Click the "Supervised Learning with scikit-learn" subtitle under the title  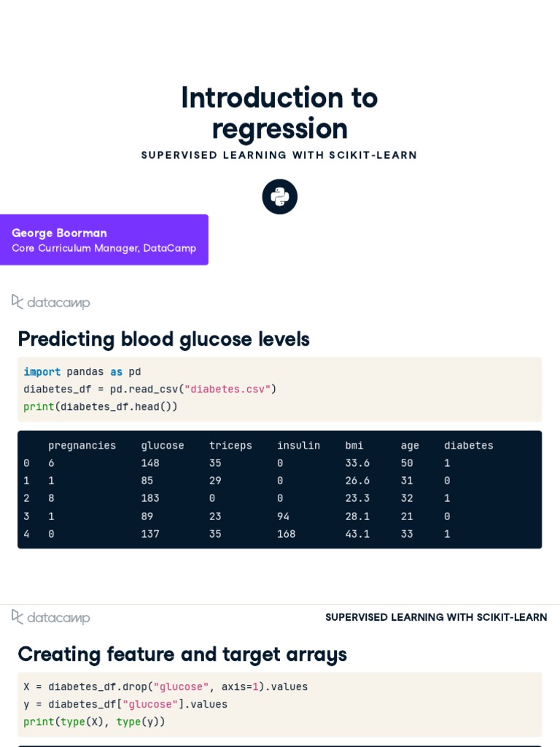point(279,155)
